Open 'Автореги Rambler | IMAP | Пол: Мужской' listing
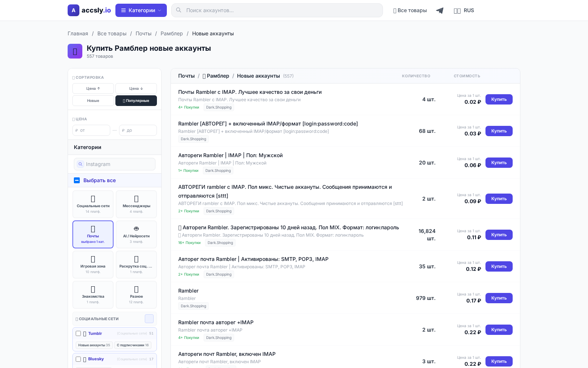 (230, 155)
